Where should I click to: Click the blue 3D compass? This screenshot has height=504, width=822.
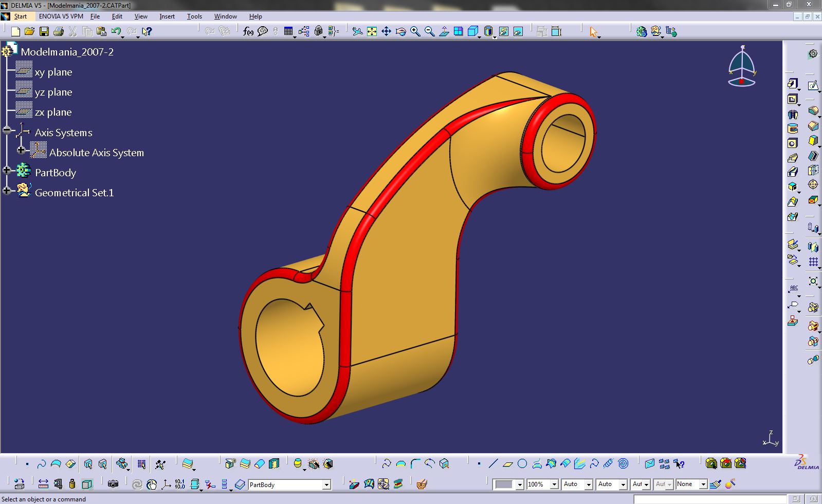(742, 66)
